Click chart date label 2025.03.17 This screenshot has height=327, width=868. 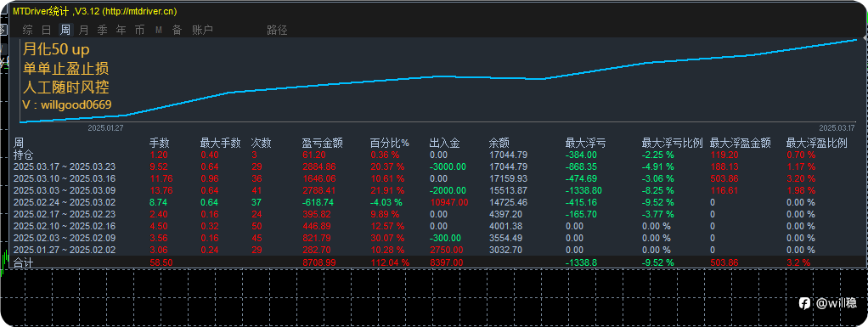pos(837,127)
